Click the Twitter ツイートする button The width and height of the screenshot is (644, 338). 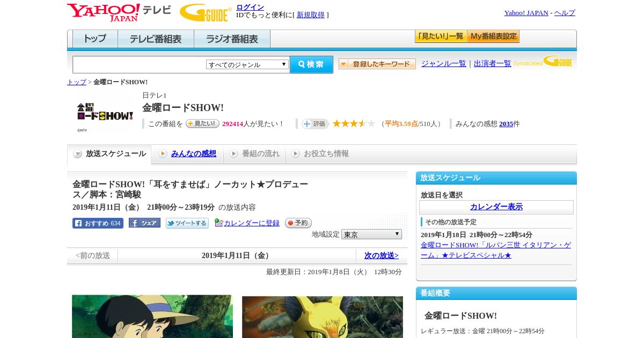click(187, 223)
